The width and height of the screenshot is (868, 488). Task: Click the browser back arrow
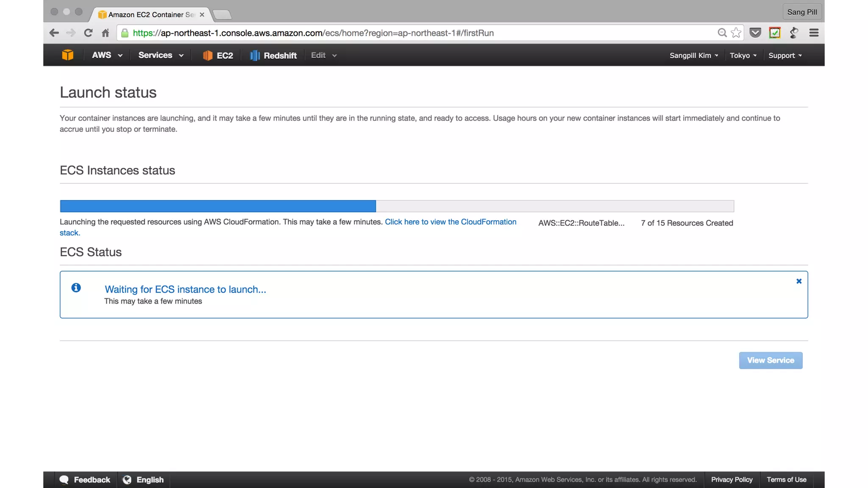[x=54, y=33]
